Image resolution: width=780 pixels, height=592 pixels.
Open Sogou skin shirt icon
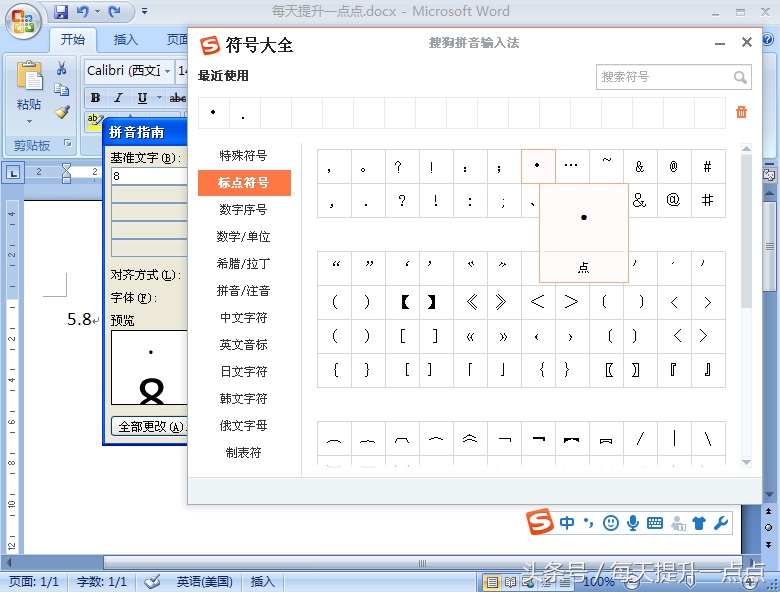699,523
